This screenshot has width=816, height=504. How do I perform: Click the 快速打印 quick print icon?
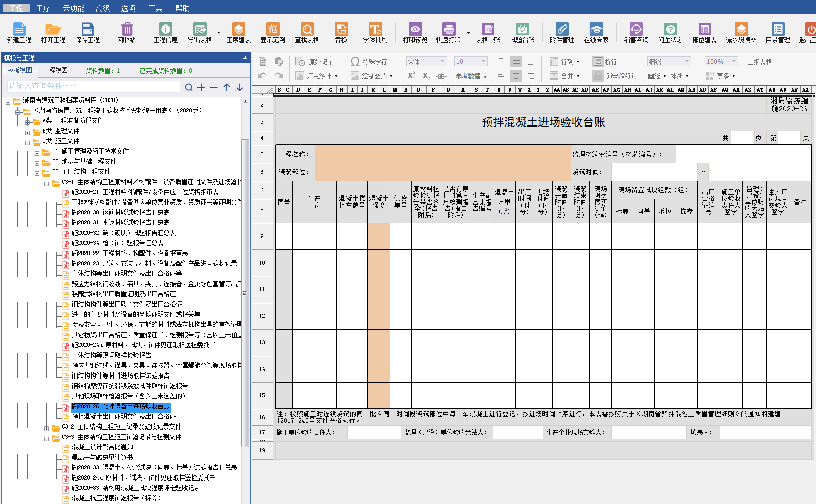[449, 33]
